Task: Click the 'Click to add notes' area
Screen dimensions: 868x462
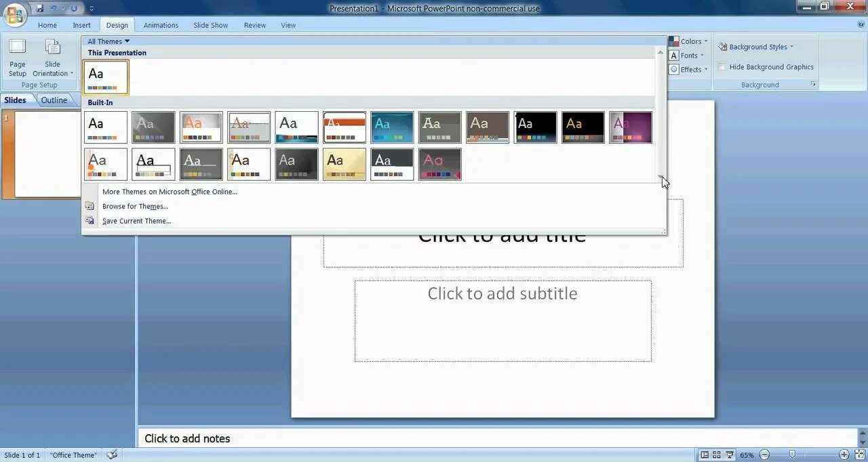Action: click(498, 438)
